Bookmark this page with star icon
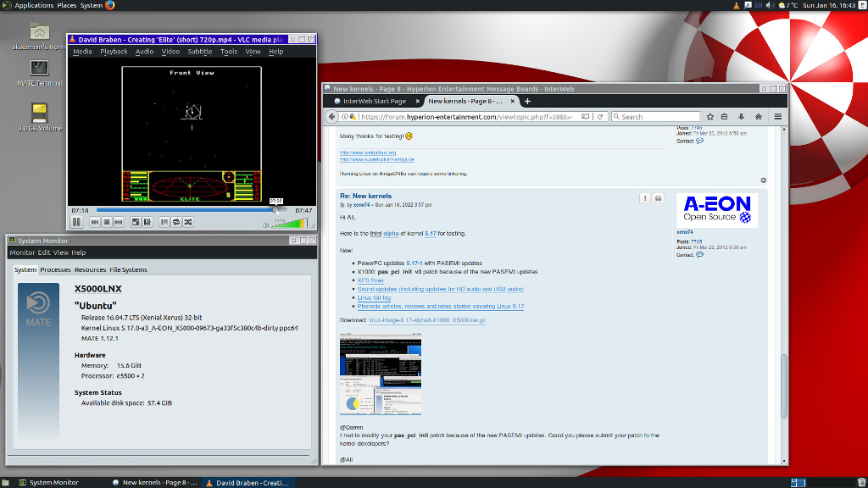868x488 pixels. pos(710,117)
